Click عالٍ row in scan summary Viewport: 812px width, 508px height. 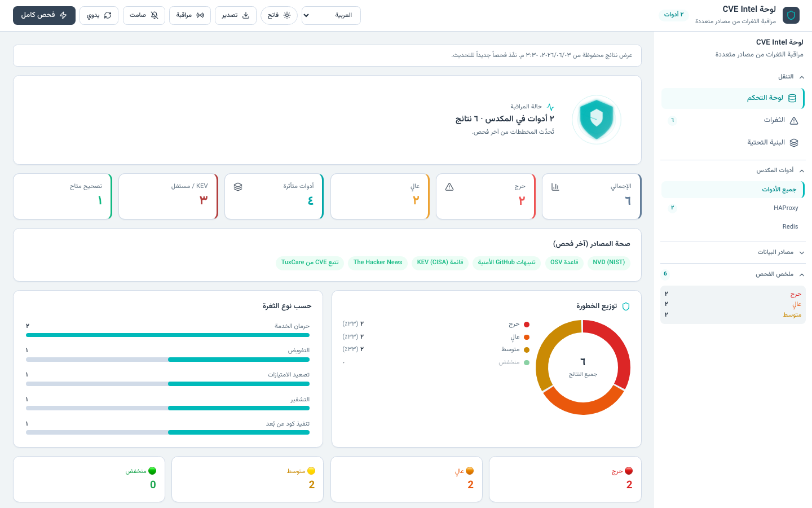coord(733,305)
